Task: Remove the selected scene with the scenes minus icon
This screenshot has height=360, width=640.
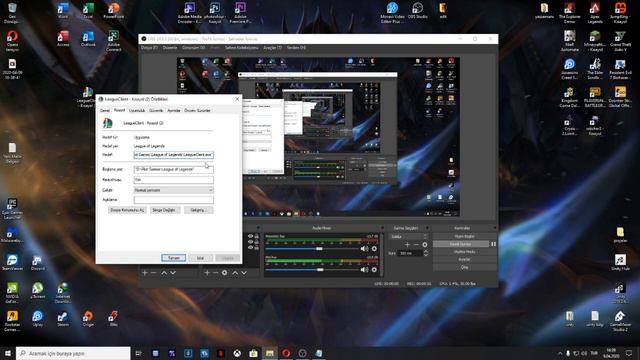Action: click(x=153, y=273)
